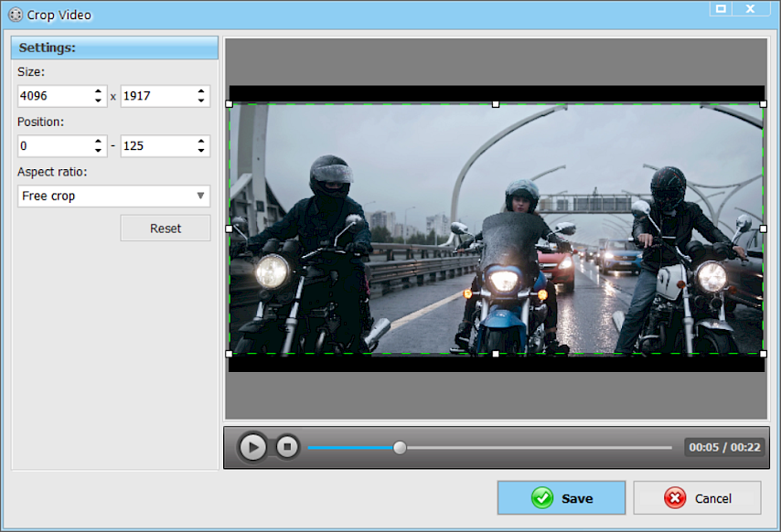
Task: Decrease the crop width value of 4096
Action: tap(98, 101)
